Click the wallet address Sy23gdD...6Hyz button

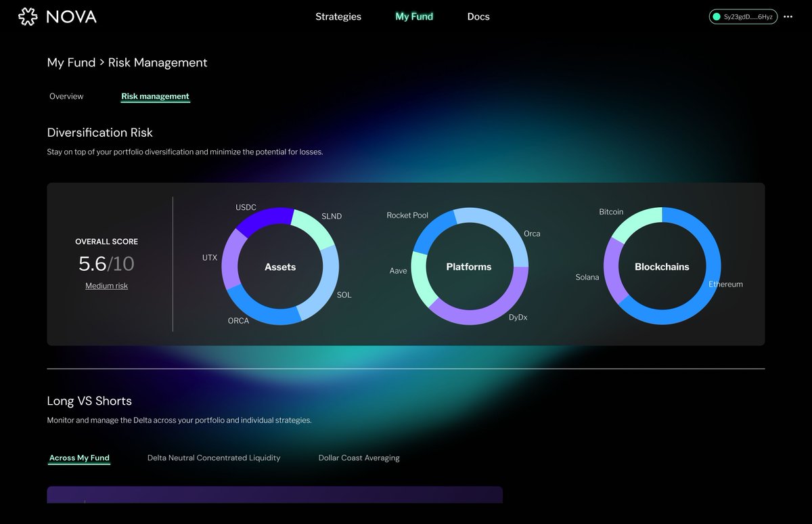coord(743,17)
